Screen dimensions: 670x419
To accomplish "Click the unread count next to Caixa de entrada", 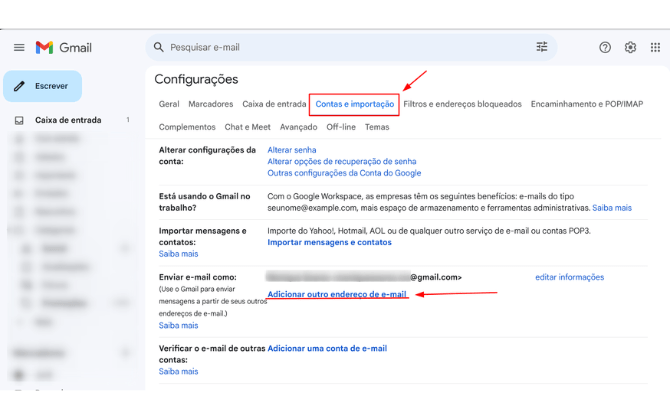I will 128,120.
